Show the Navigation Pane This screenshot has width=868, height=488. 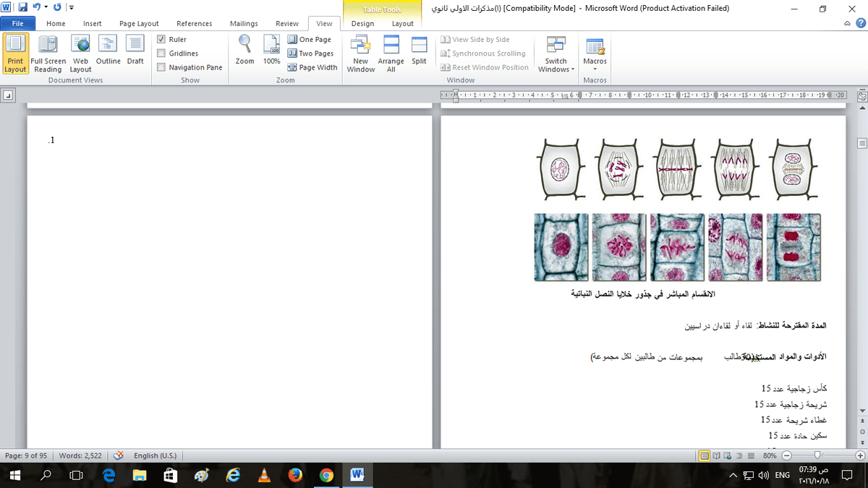161,67
